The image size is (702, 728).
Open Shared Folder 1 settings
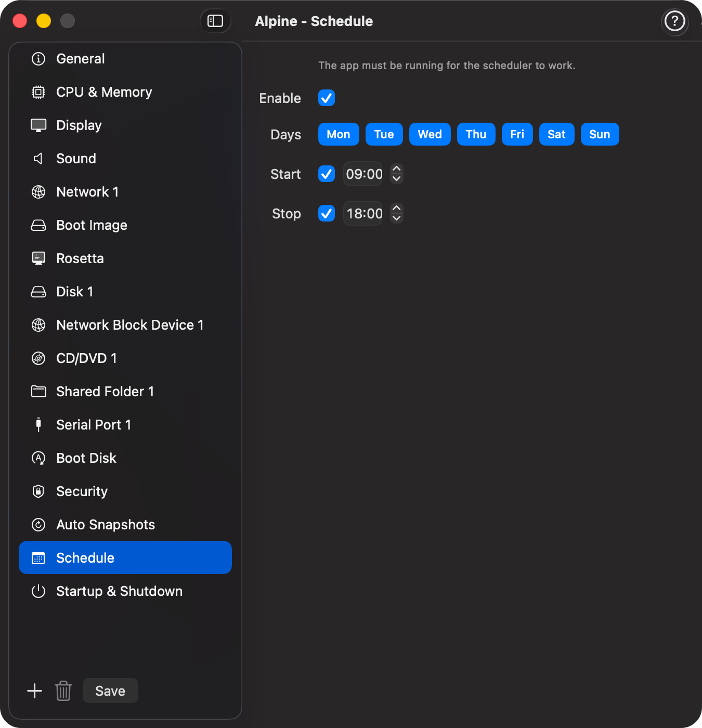point(125,392)
